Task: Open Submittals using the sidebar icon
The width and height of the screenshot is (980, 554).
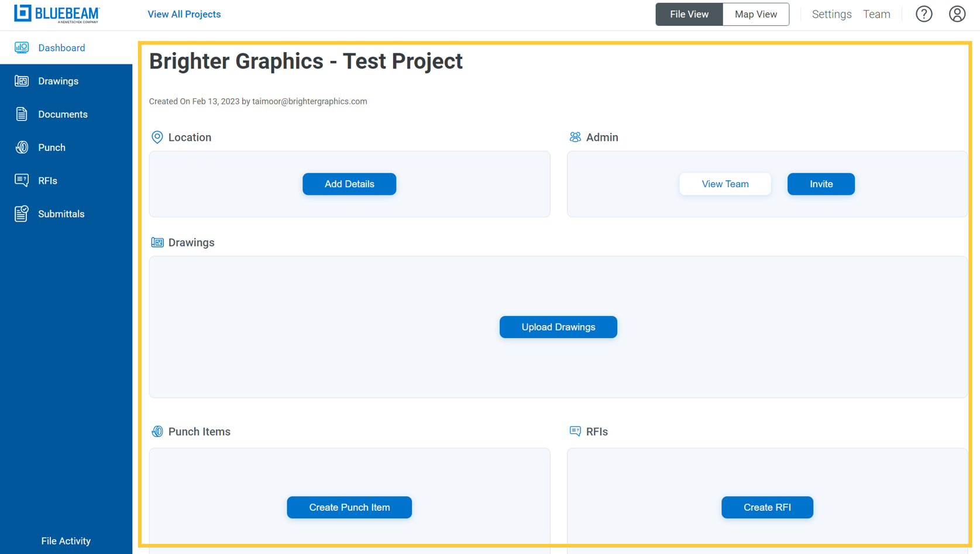Action: click(22, 214)
